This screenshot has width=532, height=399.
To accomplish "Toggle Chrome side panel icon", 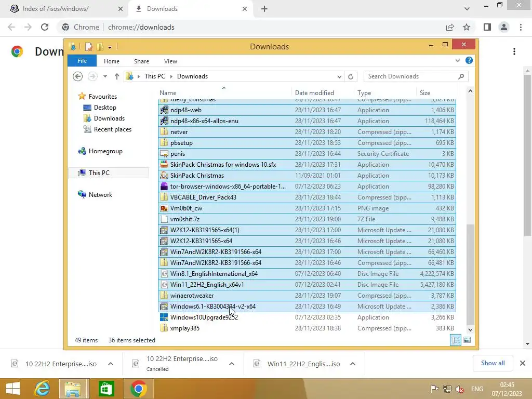I will [x=487, y=27].
